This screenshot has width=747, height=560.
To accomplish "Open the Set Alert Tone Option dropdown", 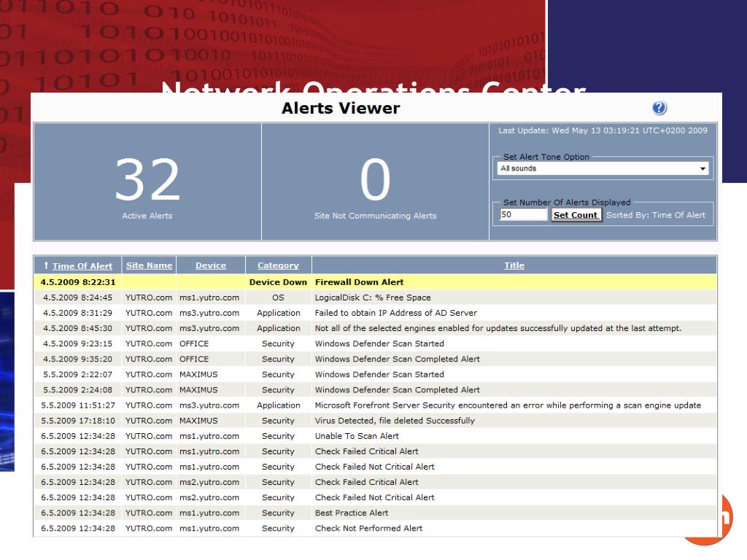I will pyautogui.click(x=603, y=168).
